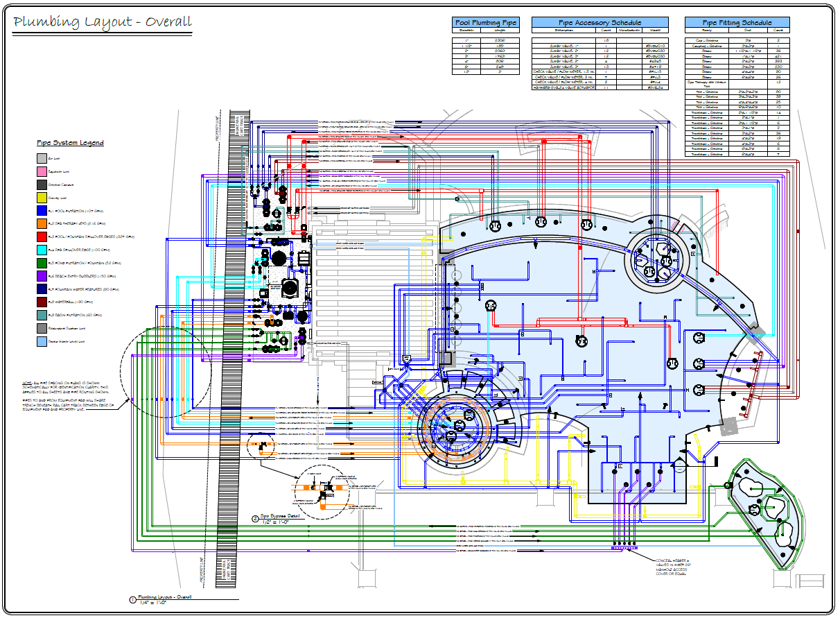Click the PL3 Pool/Fountain Spillover Edges red swatch
The height and width of the screenshot is (618, 840).
(x=40, y=237)
